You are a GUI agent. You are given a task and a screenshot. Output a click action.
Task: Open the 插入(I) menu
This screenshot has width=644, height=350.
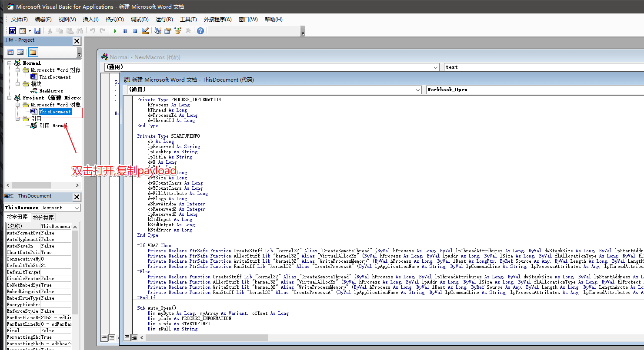[x=90, y=20]
